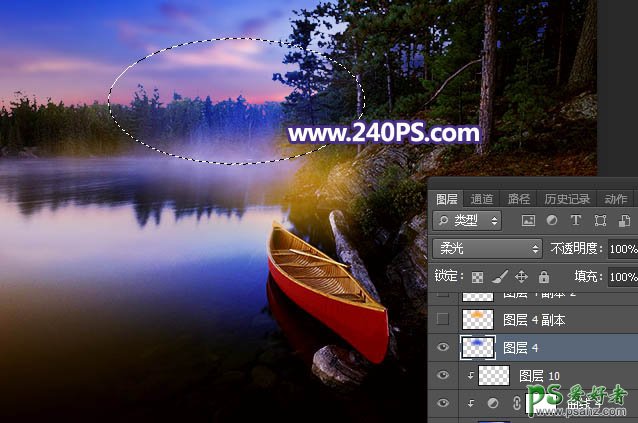
Task: Switch to the 通道 tab
Action: (482, 199)
